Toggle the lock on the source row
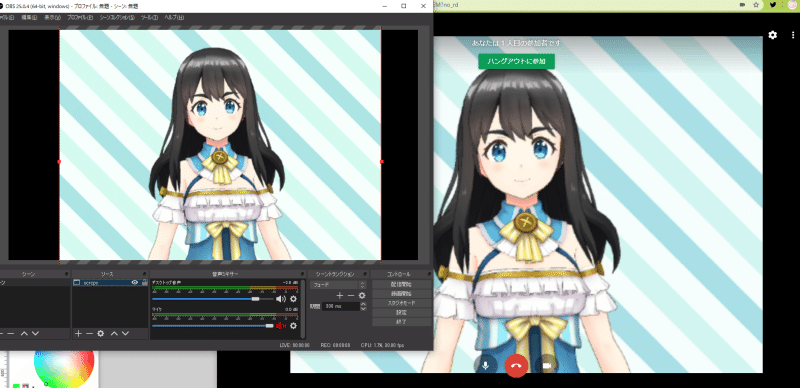 click(x=144, y=282)
